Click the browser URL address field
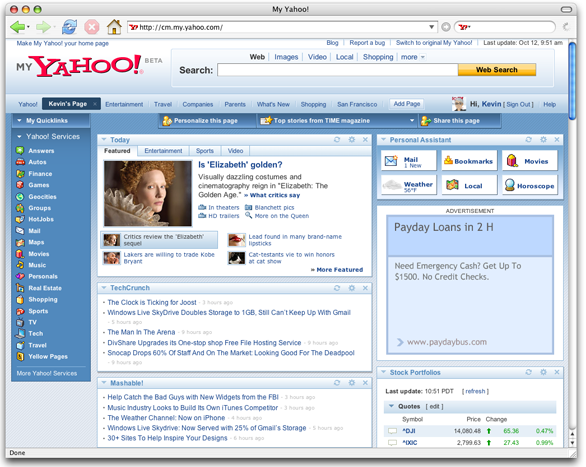Screen dimensions: 586x467 click(282, 27)
